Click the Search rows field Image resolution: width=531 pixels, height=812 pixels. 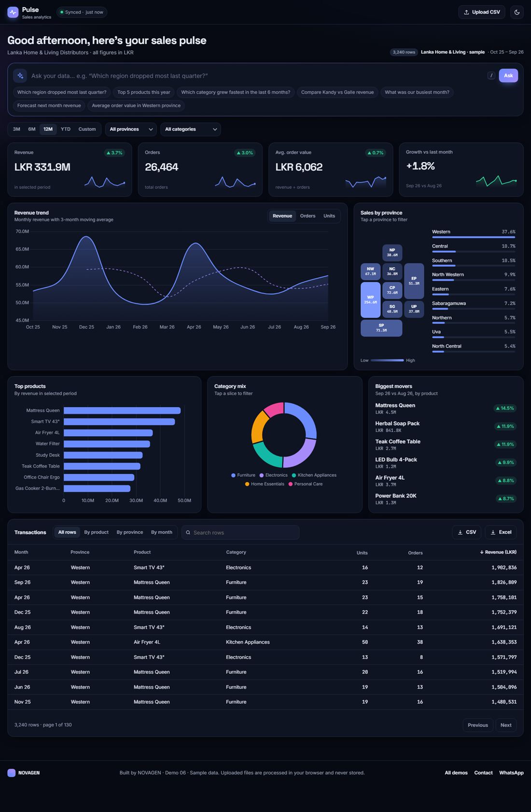240,533
